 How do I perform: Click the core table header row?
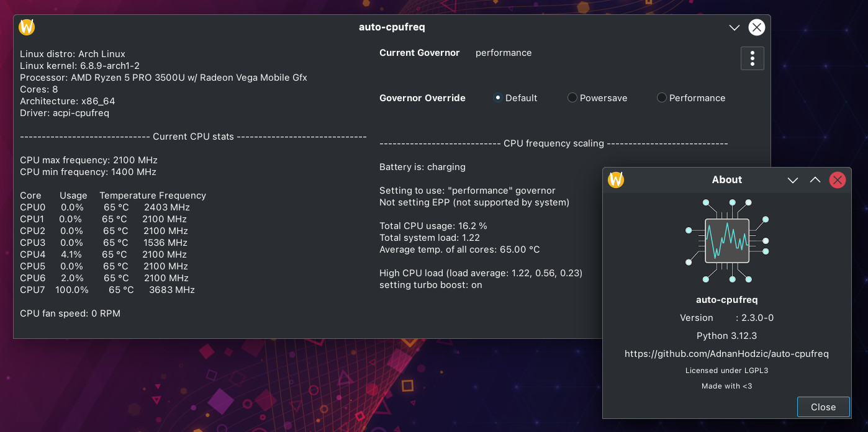[113, 196]
